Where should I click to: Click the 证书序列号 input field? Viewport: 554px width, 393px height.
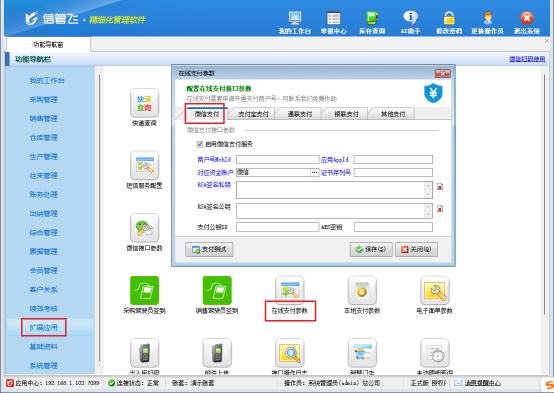click(393, 172)
